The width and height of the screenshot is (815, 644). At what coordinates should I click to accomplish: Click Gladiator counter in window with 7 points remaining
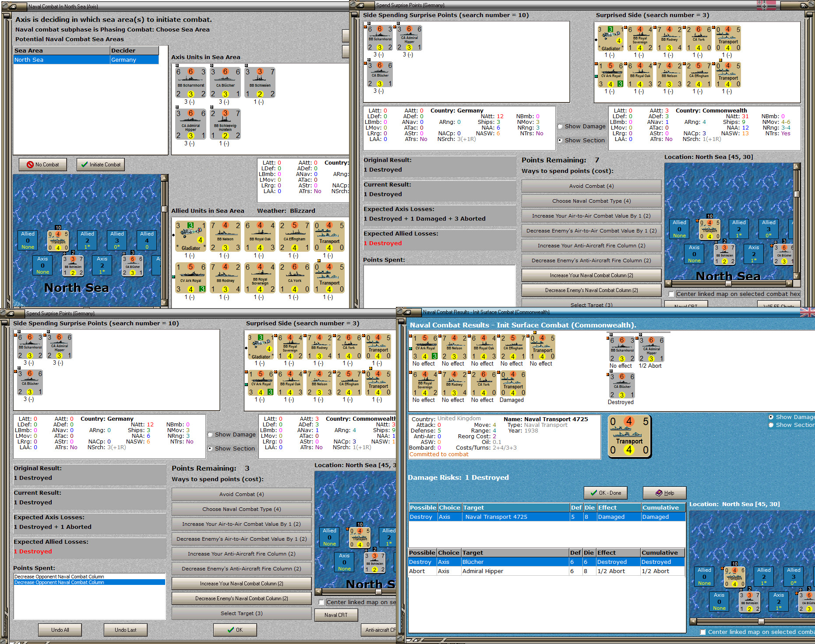tap(610, 38)
